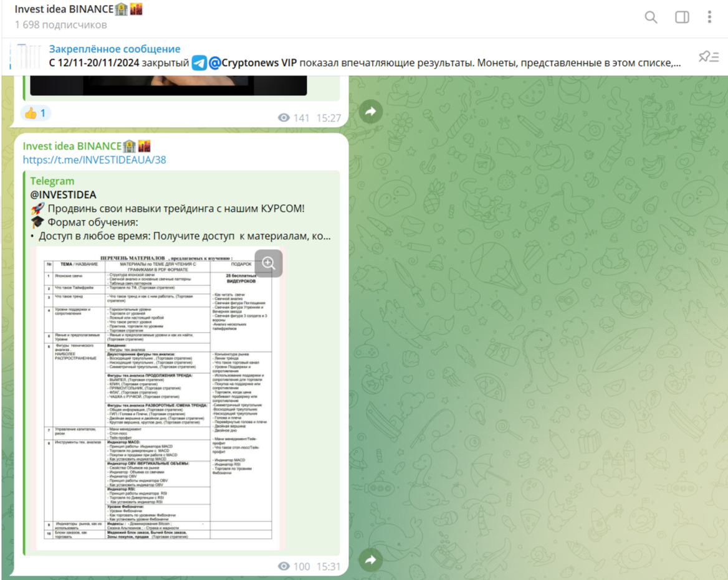Screen dimensions: 728x580
Task: Toggle the right sidebar panel icon
Action: [682, 17]
